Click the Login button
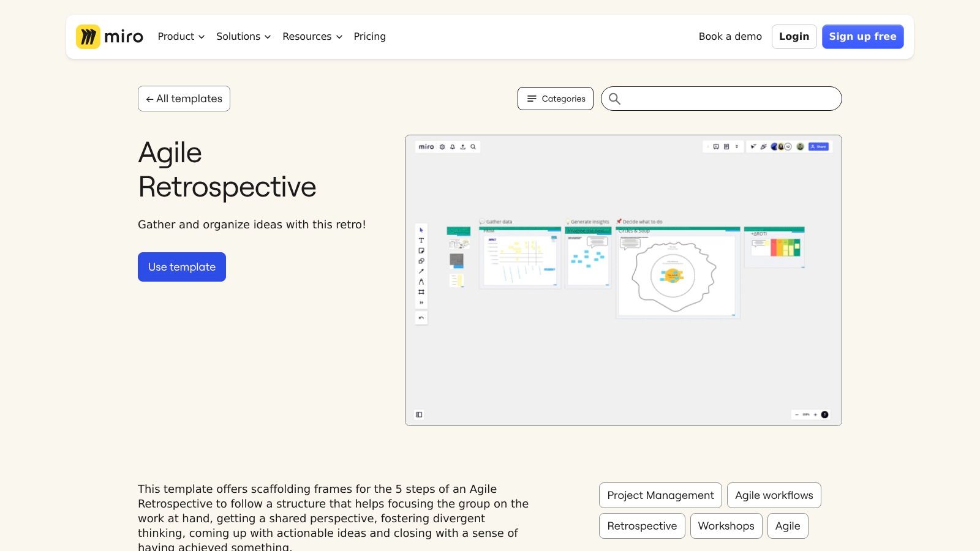980x551 pixels. [794, 37]
